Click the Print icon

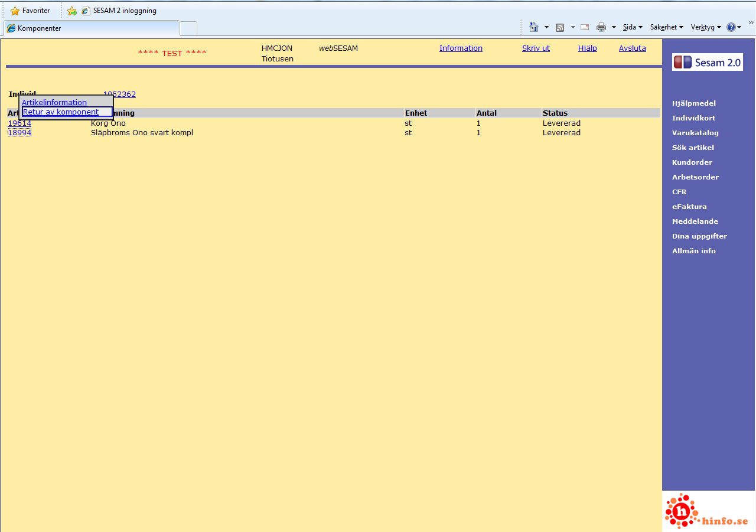click(601, 27)
